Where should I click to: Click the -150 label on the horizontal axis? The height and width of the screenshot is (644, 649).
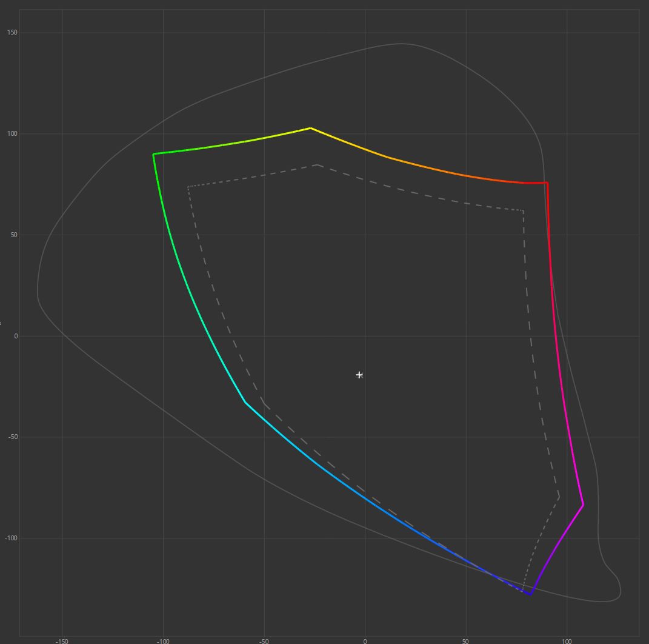[62, 640]
